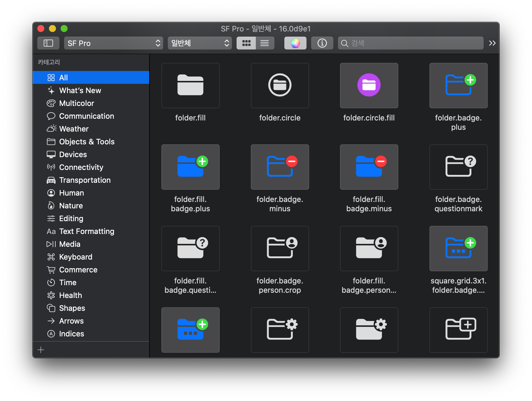The height and width of the screenshot is (401, 532).
Task: Open the Time category
Action: coord(91,282)
